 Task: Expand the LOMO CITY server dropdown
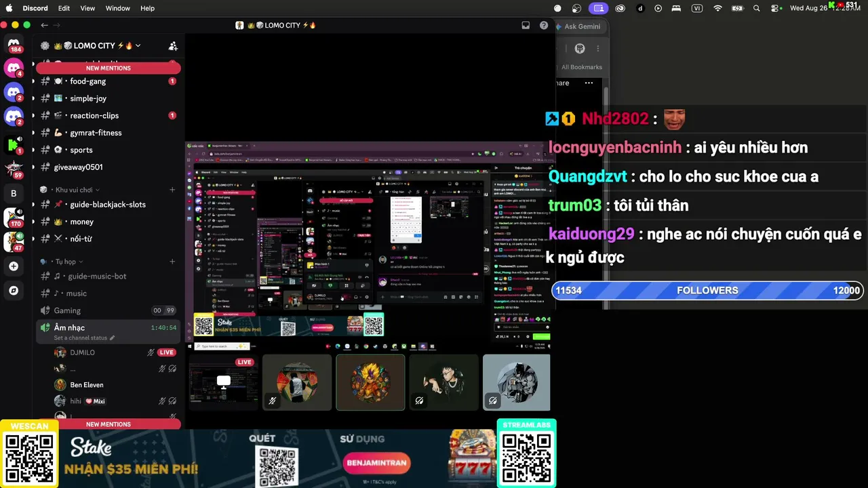click(138, 46)
